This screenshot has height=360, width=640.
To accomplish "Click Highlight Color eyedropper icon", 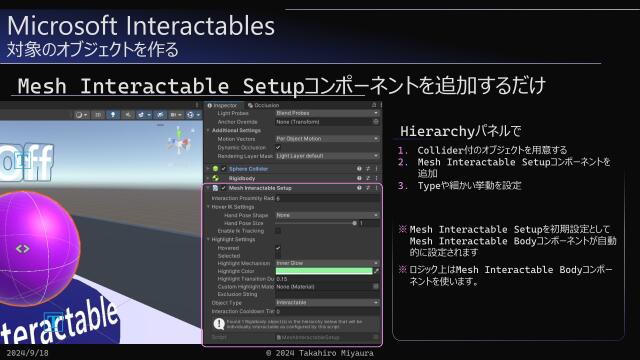I will tap(376, 271).
